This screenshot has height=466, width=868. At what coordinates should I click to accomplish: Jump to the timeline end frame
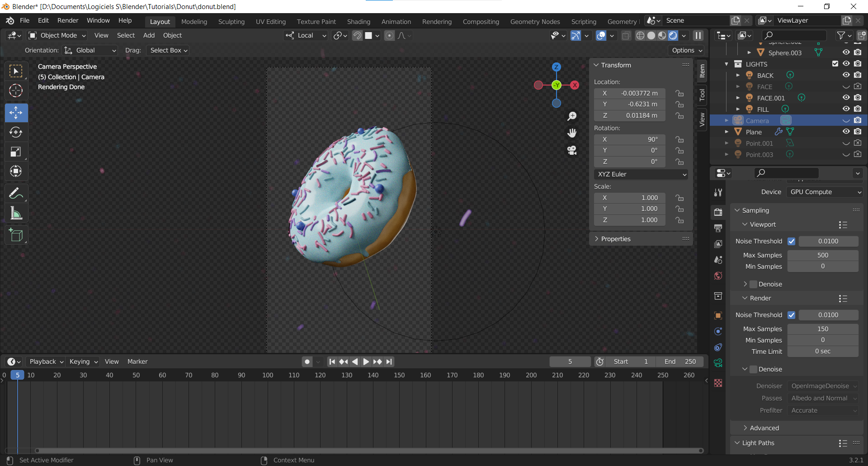pos(389,361)
